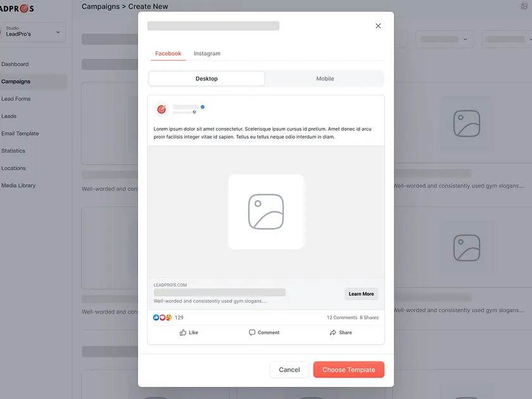
Task: Switch to the Instagram tab
Action: [x=206, y=53]
